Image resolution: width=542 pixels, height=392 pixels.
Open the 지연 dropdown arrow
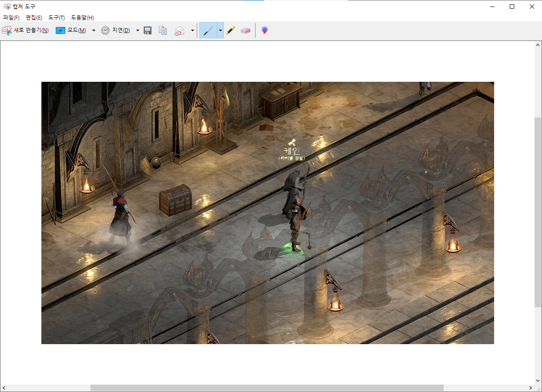click(138, 30)
